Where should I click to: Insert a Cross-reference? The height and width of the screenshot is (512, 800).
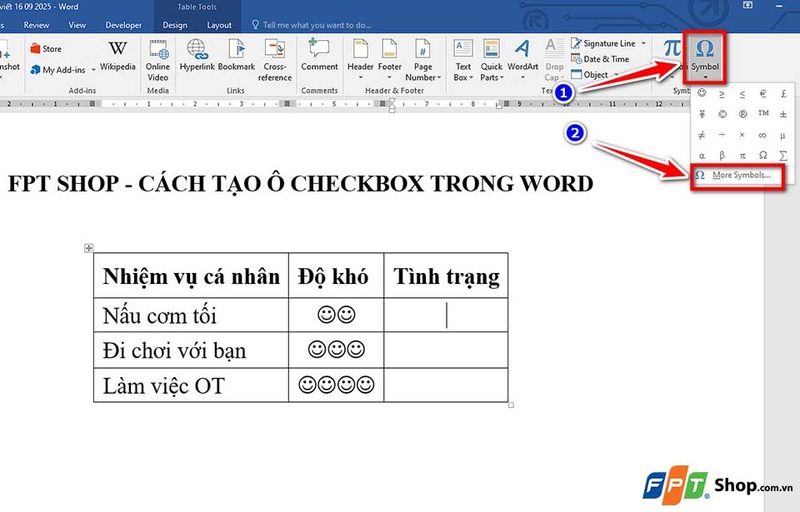tap(274, 60)
